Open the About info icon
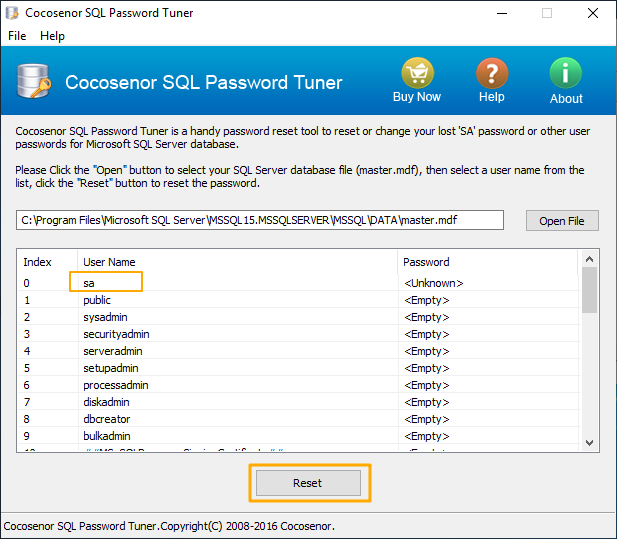The height and width of the screenshot is (539, 617). [x=565, y=73]
